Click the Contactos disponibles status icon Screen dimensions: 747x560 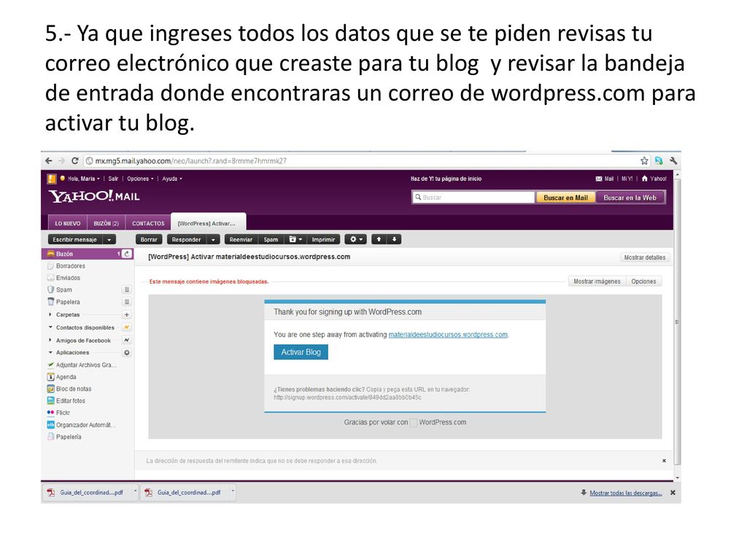click(127, 327)
